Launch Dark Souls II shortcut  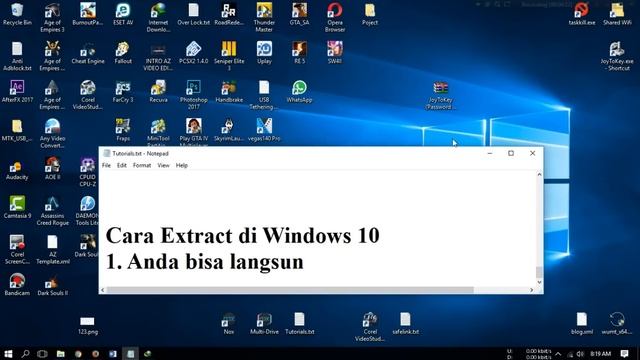point(52,284)
